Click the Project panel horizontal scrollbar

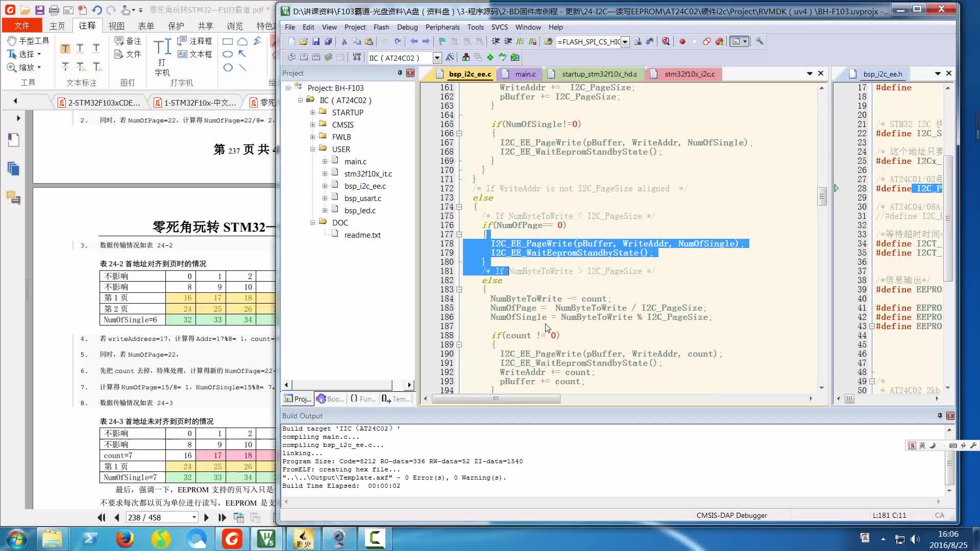click(347, 385)
